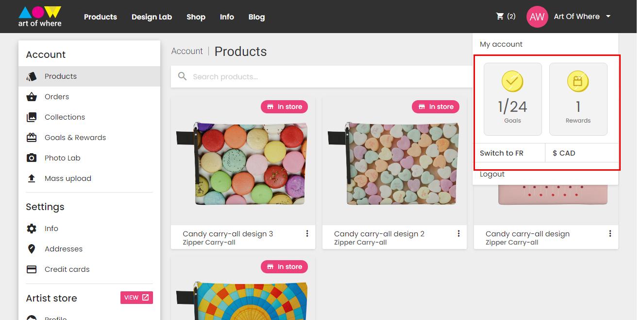Expand the Art Of Where account dropdown arrow

608,17
